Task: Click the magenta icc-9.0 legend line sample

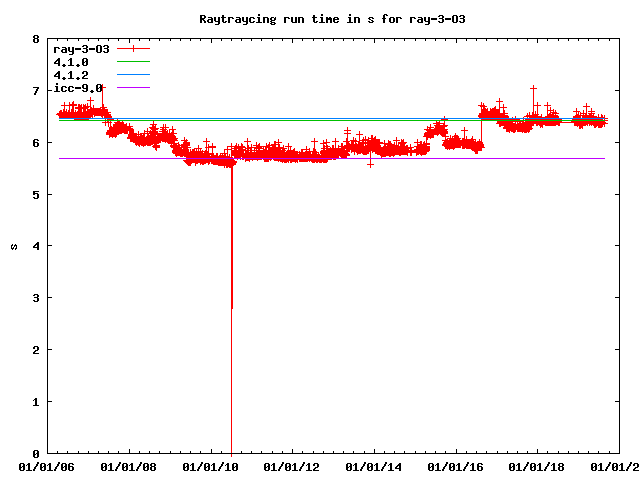Action: tap(133, 88)
